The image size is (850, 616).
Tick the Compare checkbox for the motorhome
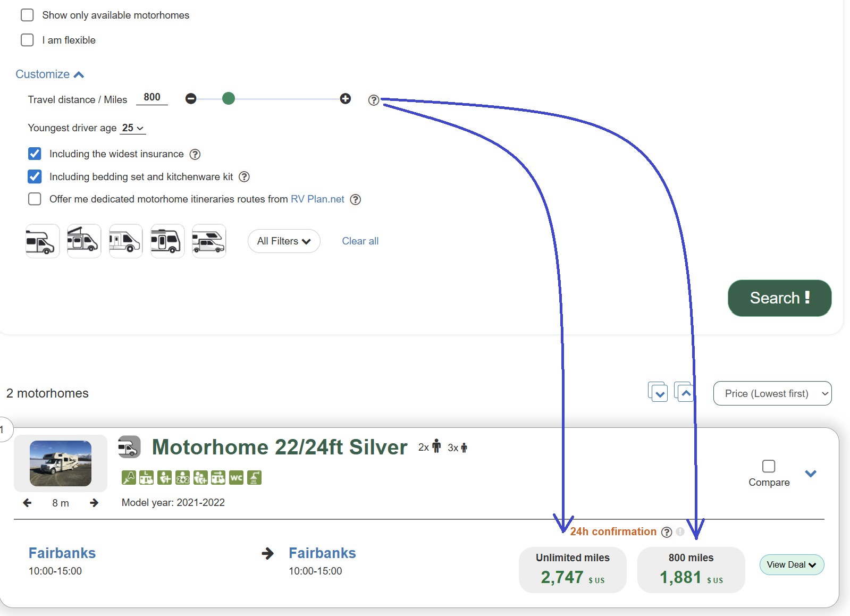pyautogui.click(x=768, y=466)
